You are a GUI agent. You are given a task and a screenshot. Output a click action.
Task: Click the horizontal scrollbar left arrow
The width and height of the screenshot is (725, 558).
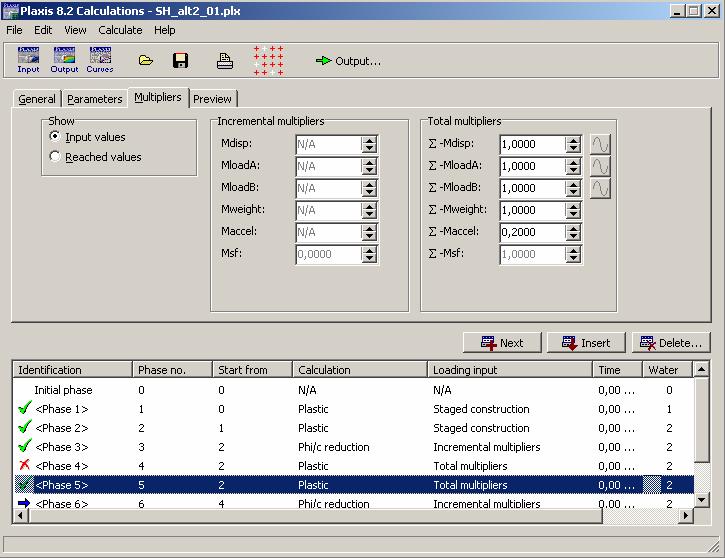pos(20,515)
